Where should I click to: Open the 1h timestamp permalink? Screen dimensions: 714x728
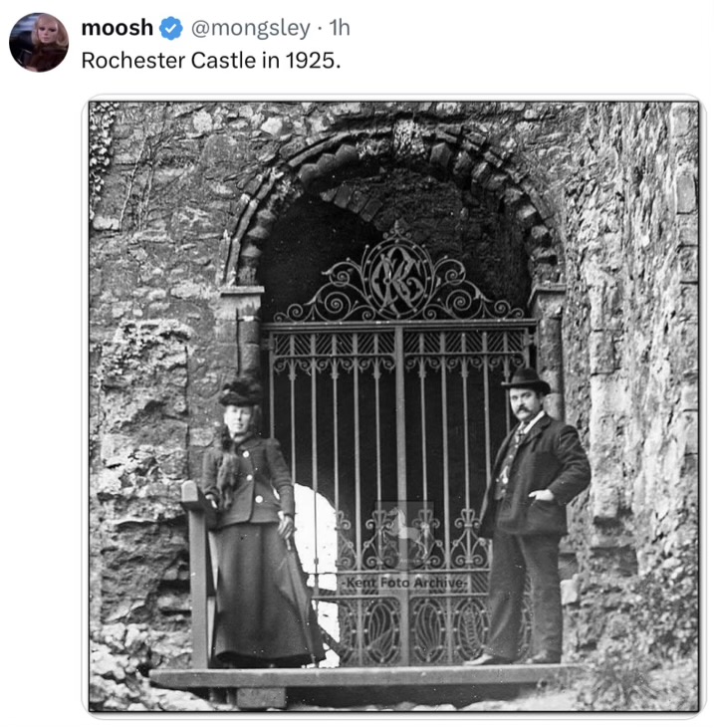pos(340,28)
